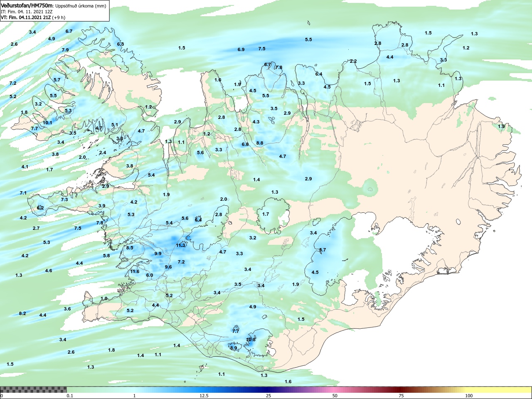Click the 25 label on the color scale
The width and height of the screenshot is (532, 399).
tap(268, 396)
